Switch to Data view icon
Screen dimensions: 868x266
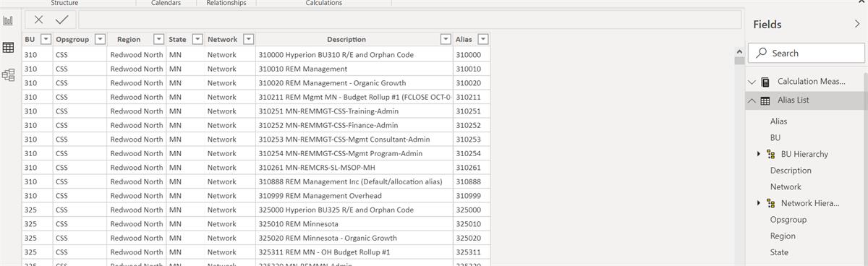8,48
